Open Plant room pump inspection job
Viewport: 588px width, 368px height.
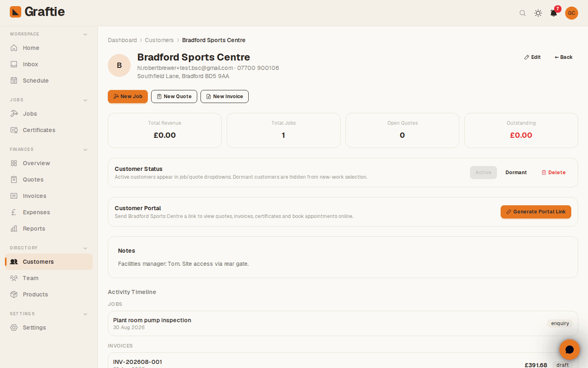click(343, 323)
